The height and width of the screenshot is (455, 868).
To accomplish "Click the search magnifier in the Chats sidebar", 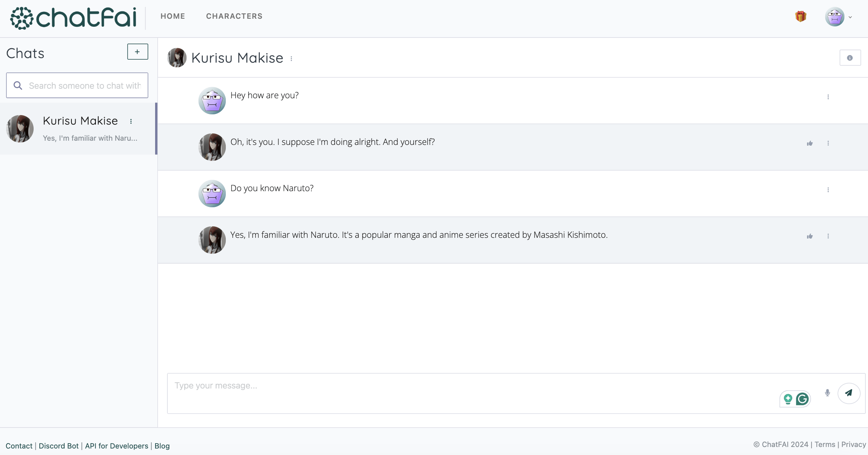I will tap(18, 85).
